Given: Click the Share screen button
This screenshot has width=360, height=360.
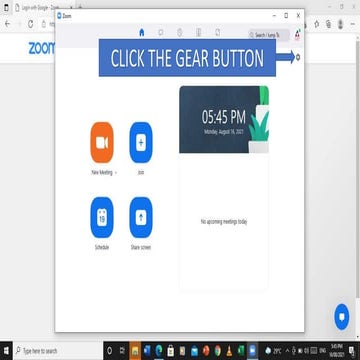Looking at the screenshot, I should pos(141,218).
